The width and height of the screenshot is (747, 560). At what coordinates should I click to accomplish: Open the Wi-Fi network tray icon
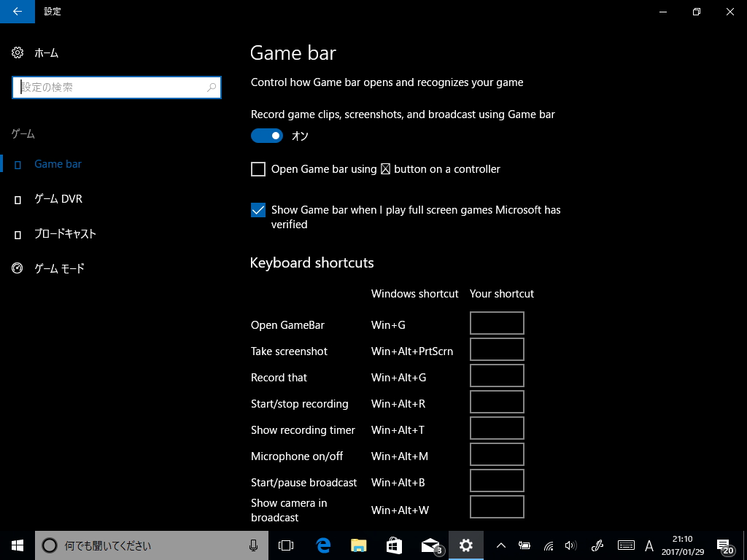click(549, 545)
